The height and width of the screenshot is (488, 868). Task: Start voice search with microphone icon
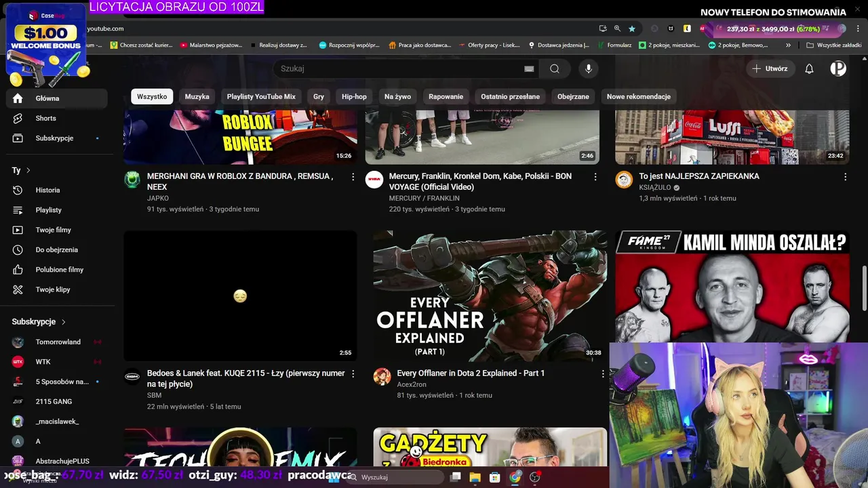coord(589,68)
